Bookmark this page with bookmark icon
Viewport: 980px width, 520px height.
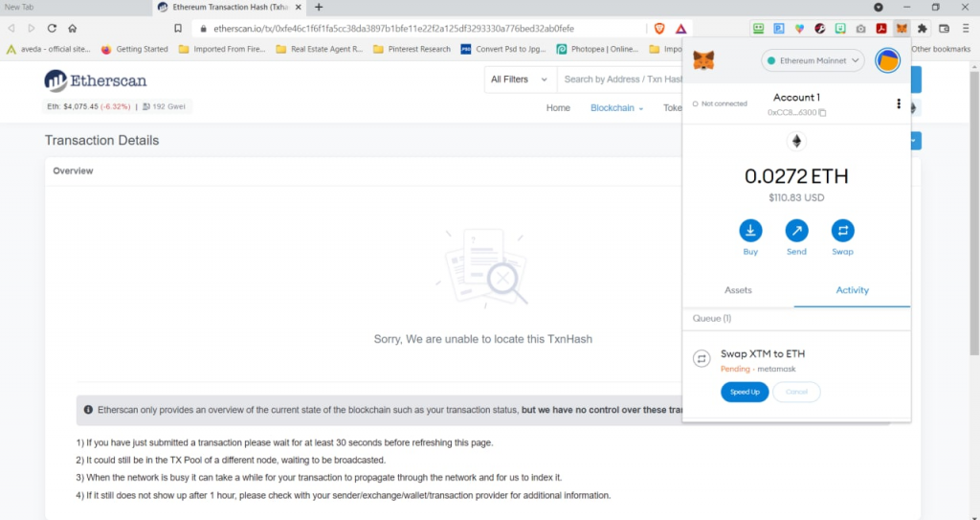pos(178,28)
